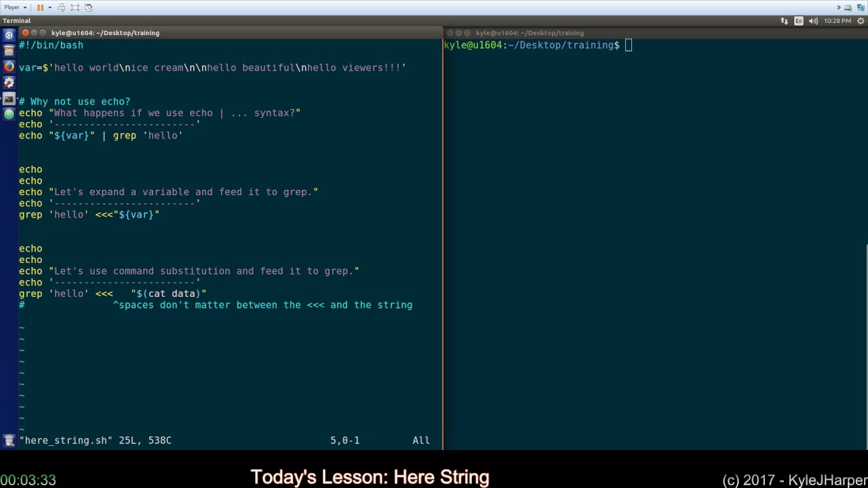Click the VMware hard disk device icon

click(848, 7)
